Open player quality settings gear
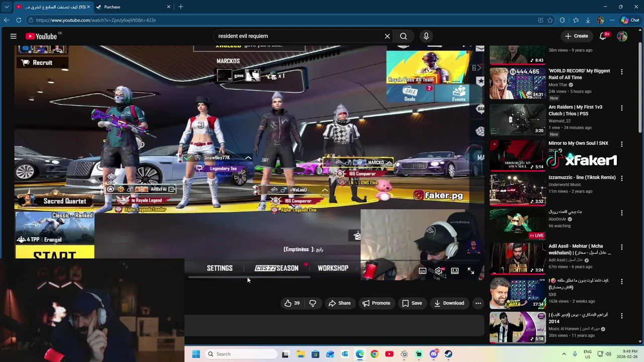 click(x=439, y=271)
